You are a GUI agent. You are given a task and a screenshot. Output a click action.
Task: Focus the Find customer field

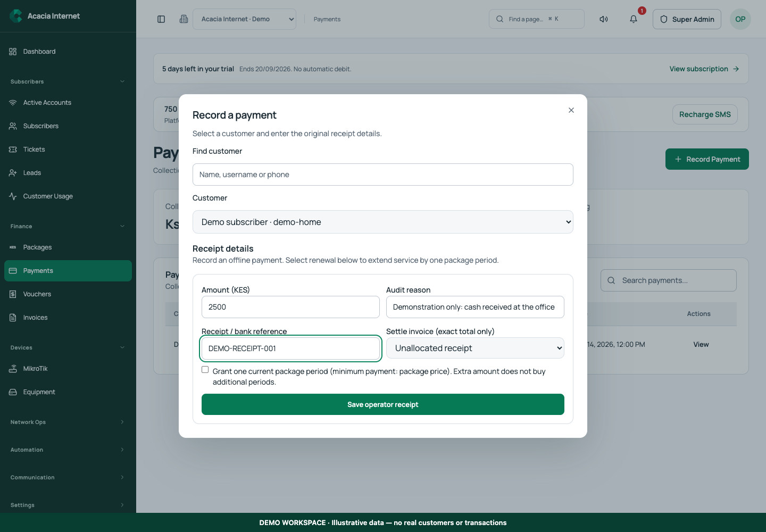point(383,174)
